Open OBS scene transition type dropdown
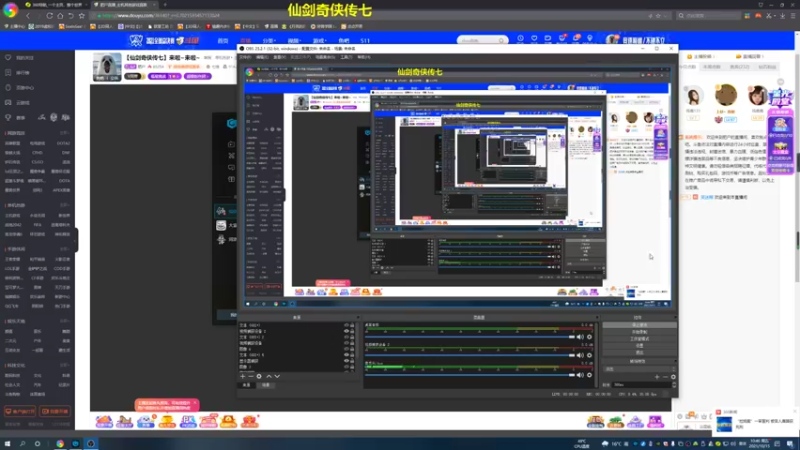This screenshot has width=800, height=450. (639, 368)
